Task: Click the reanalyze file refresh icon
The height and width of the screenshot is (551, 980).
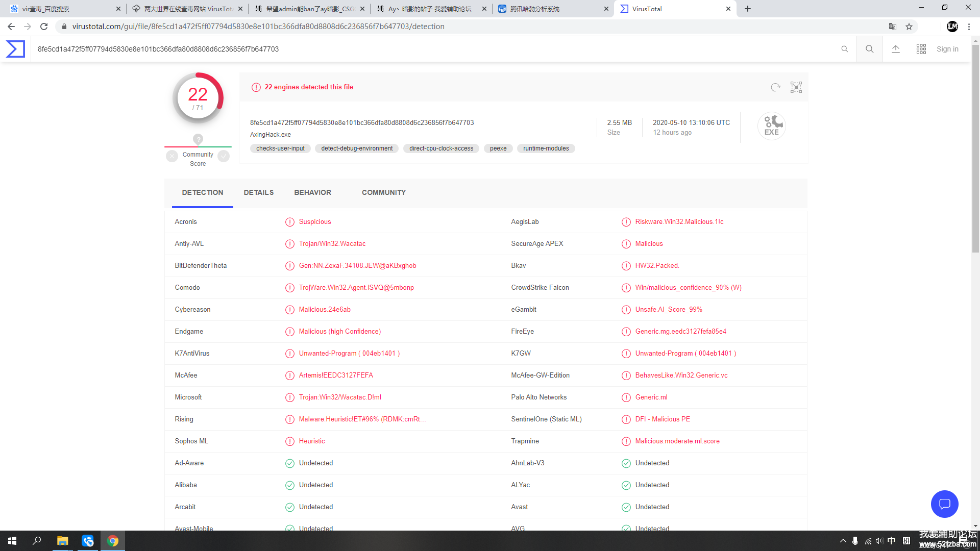Action: pos(775,87)
